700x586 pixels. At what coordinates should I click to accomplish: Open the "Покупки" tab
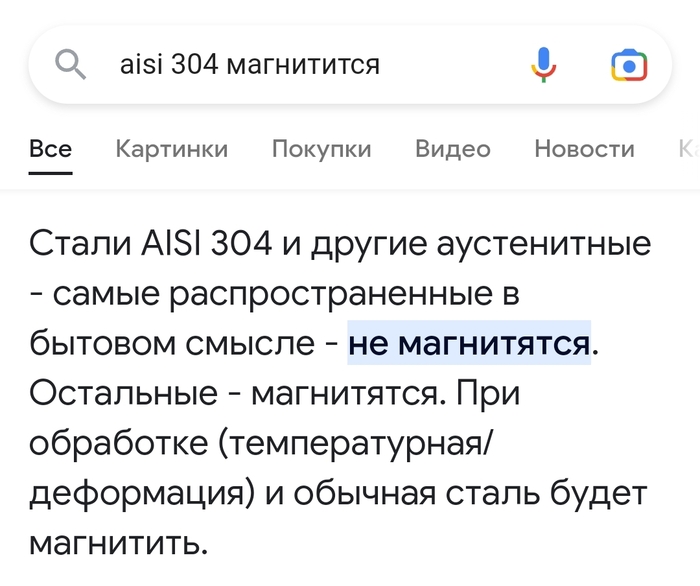(x=321, y=149)
